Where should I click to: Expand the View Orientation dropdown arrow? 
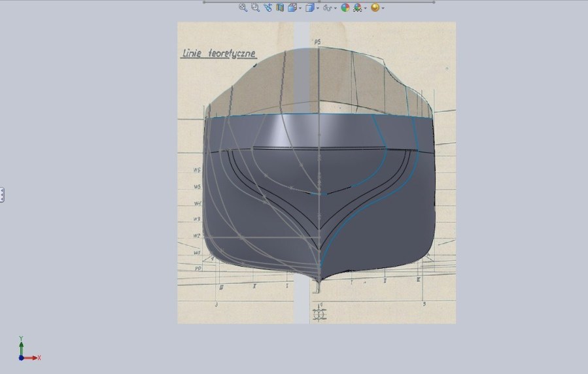pyautogui.click(x=300, y=8)
